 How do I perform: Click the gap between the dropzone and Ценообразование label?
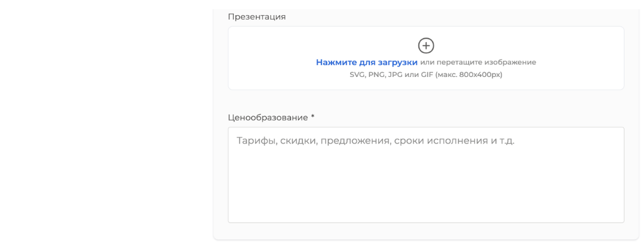(426, 101)
